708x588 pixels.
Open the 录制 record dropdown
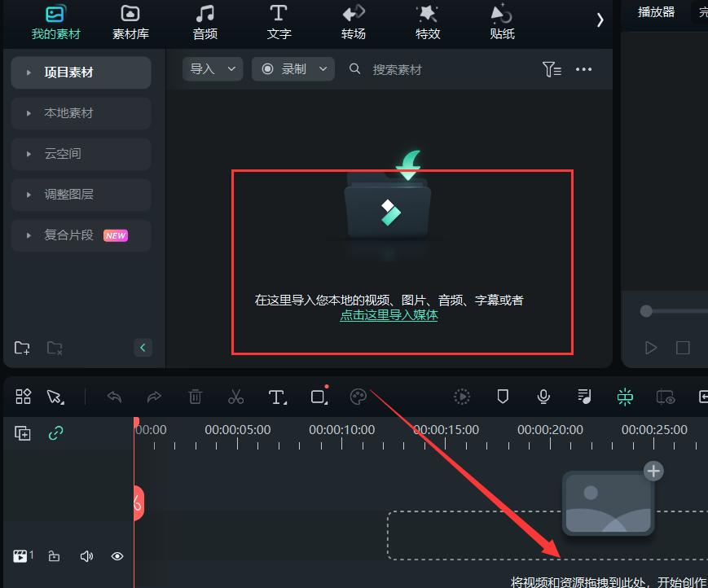click(x=292, y=69)
